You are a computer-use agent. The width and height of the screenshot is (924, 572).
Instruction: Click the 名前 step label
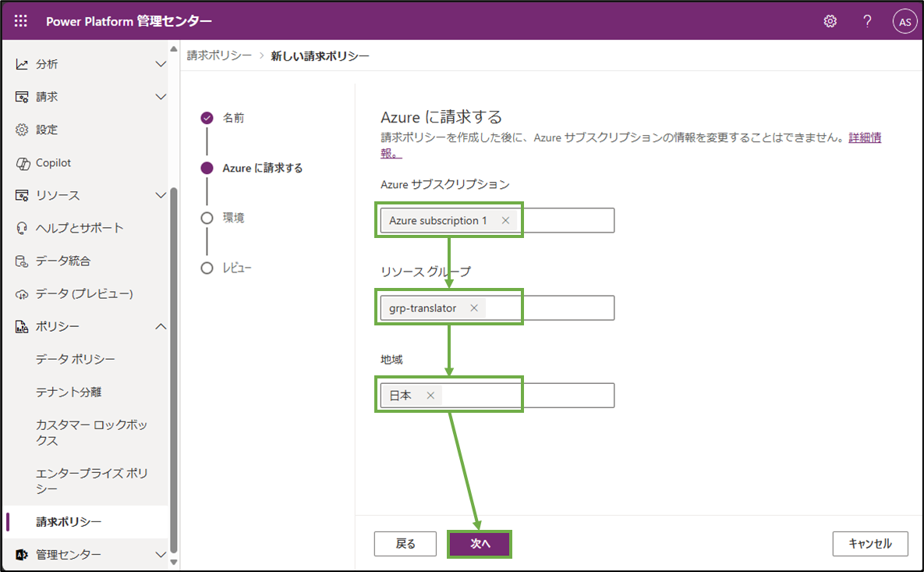233,118
